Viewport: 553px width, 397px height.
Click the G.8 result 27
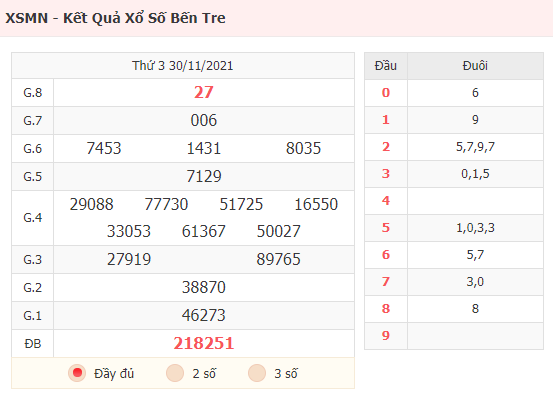(x=204, y=92)
